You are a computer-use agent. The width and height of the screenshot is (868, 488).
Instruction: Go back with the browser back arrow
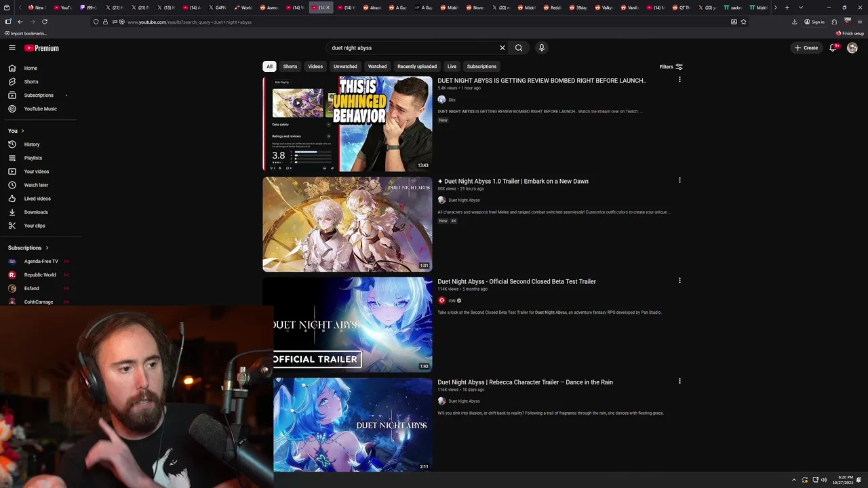click(20, 22)
